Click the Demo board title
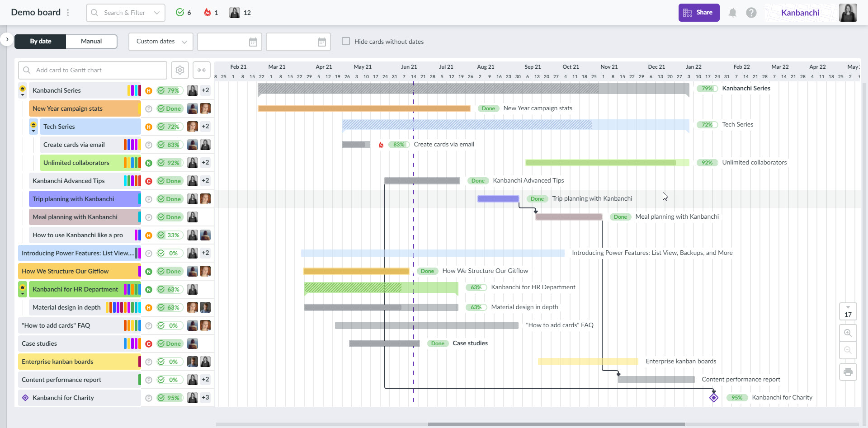The width and height of the screenshot is (868, 428). click(x=36, y=13)
